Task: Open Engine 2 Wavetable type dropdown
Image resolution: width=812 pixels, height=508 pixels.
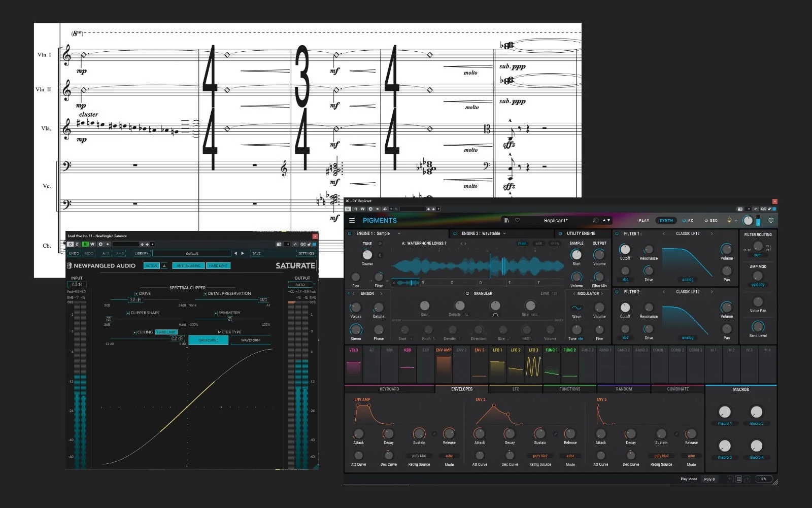Action: tap(504, 233)
